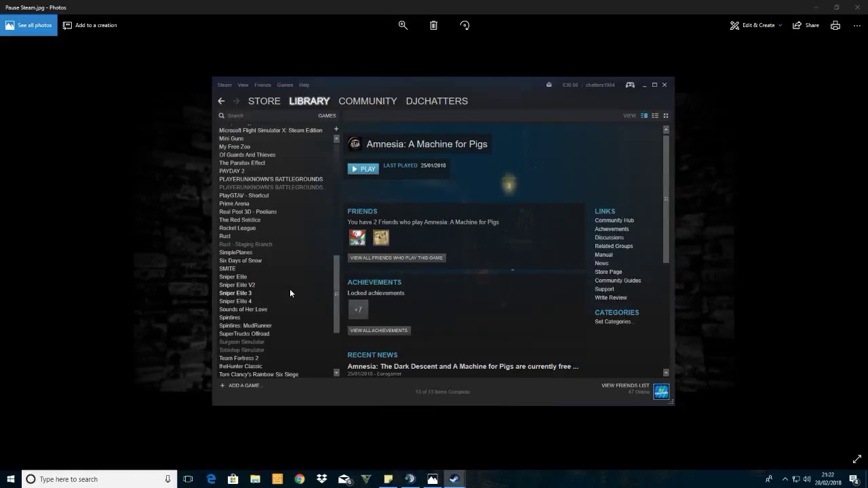Viewport: 868px width, 488px height.
Task: Open the DJChatters avatar by View Friends List
Action: [x=661, y=391]
